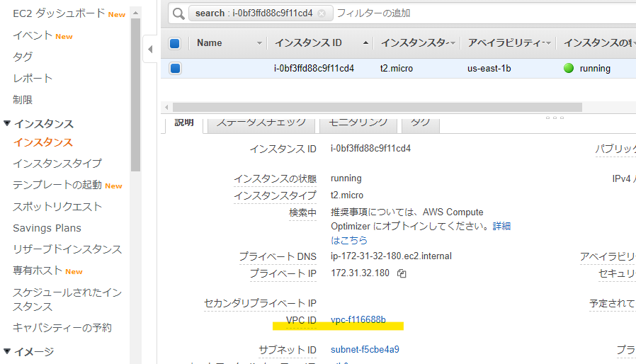The height and width of the screenshot is (364, 636).
Task: Sort by インスタンス ID column arrow
Action: point(365,42)
